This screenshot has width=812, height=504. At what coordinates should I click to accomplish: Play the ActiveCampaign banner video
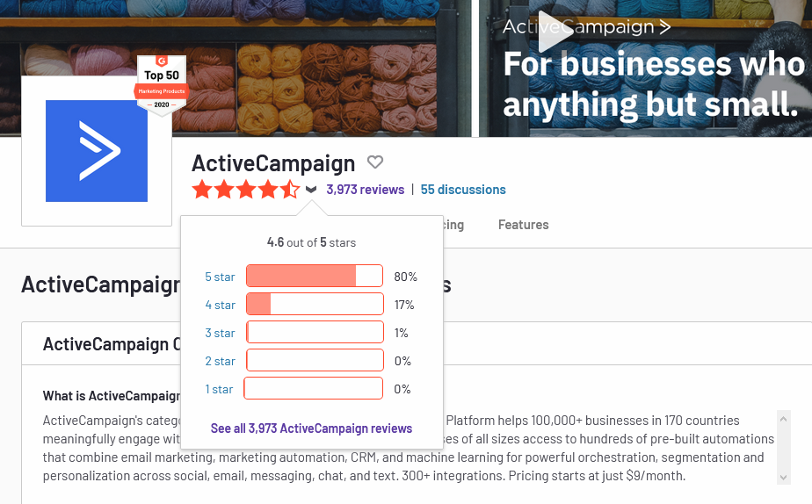[554, 31]
